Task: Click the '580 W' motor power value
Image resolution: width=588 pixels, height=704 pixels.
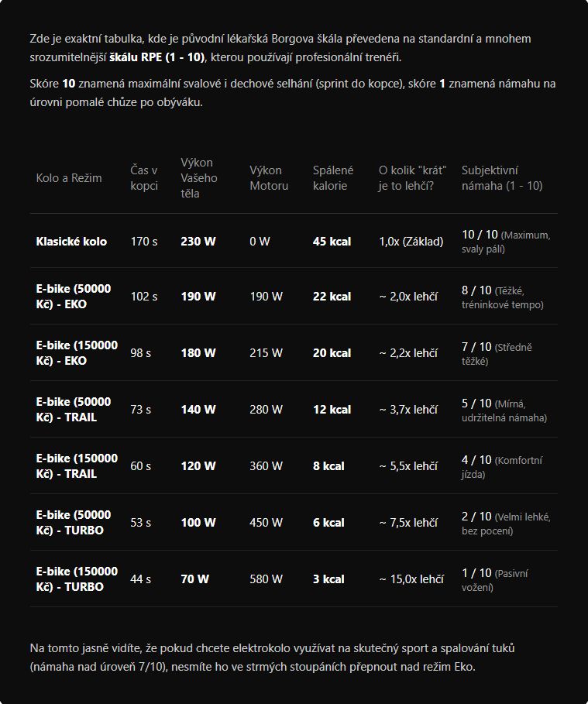Action: coord(266,579)
